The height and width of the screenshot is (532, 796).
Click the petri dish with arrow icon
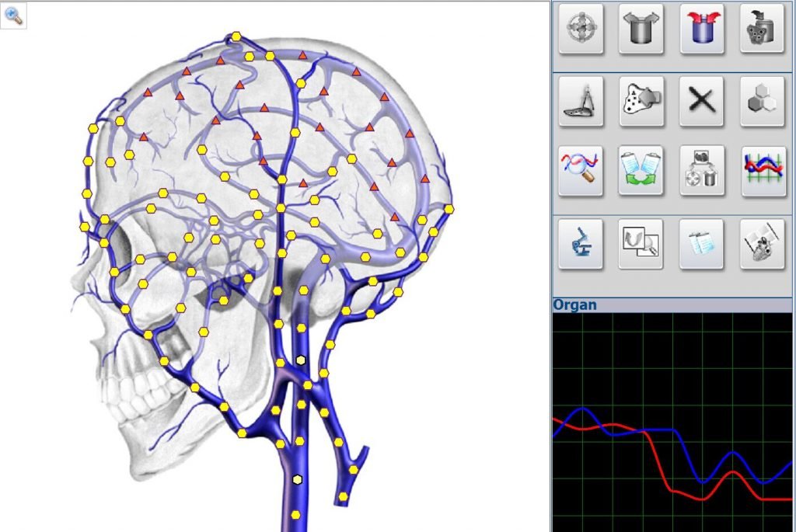coord(641,102)
